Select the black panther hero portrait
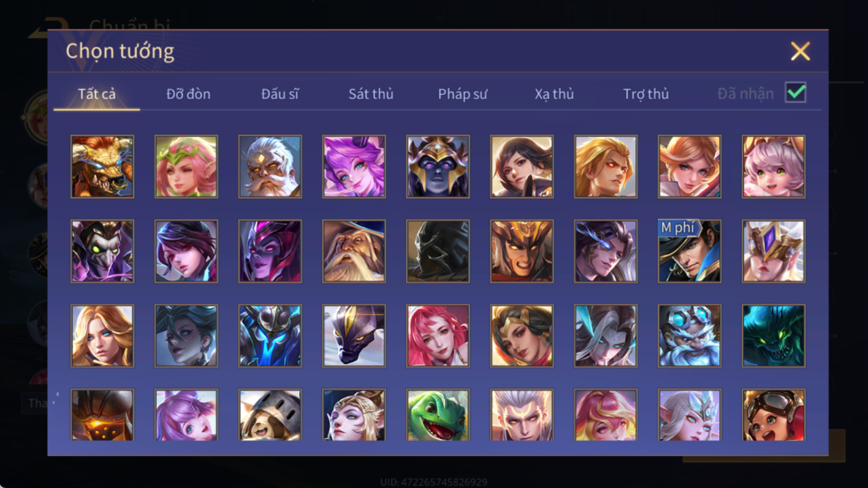The width and height of the screenshot is (868, 488). pyautogui.click(x=354, y=336)
